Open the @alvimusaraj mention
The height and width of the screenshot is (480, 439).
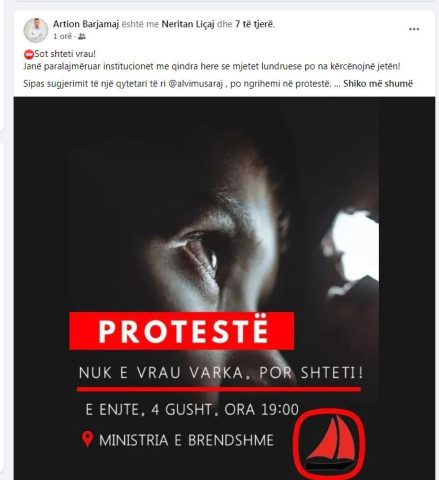(x=196, y=84)
